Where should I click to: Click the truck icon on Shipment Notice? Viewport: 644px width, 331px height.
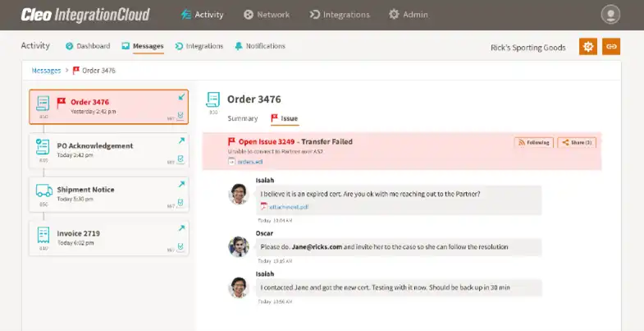44,191
